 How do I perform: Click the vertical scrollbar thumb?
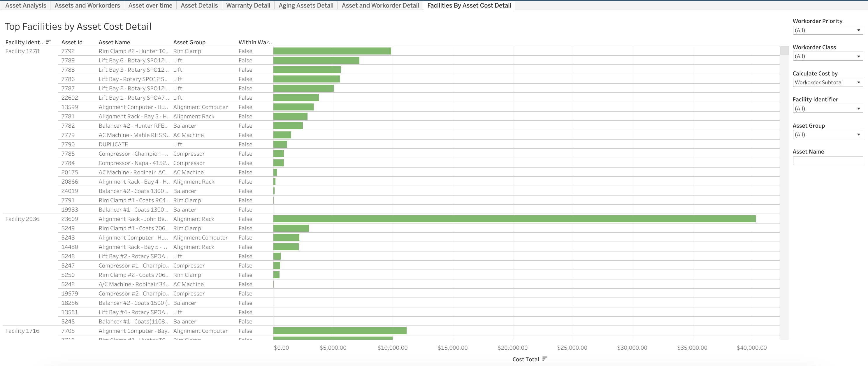(x=784, y=50)
